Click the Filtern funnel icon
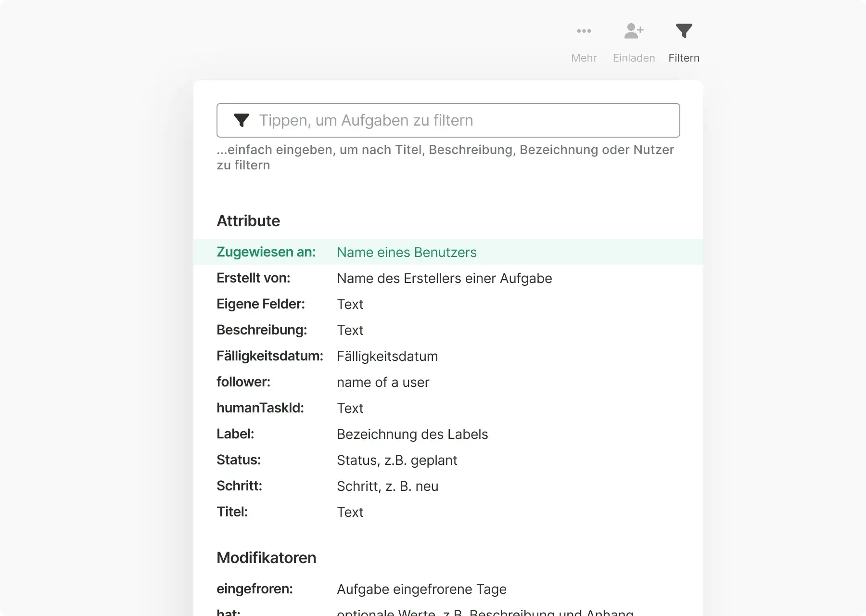Viewport: 866px width, 616px height. (684, 31)
